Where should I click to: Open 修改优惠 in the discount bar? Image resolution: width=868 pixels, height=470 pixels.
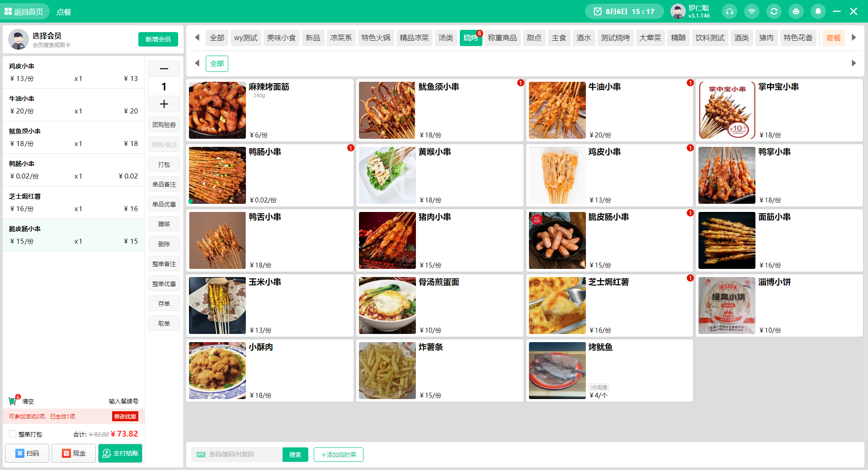point(125,416)
